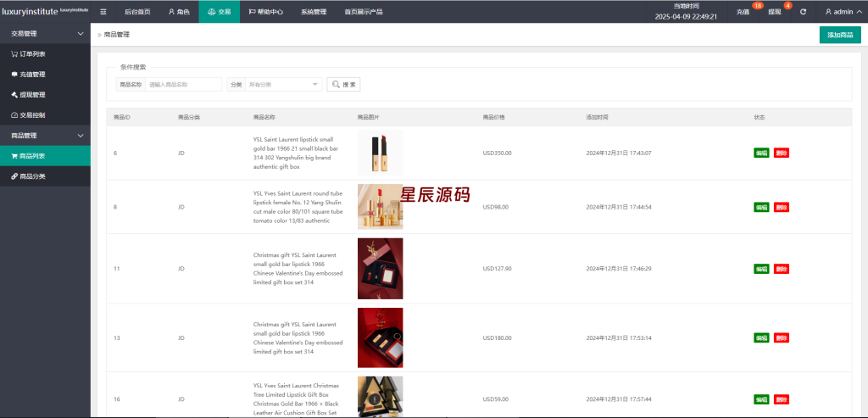868x418 pixels.
Task: Open 交易控制 in the sidebar
Action: coord(46,115)
